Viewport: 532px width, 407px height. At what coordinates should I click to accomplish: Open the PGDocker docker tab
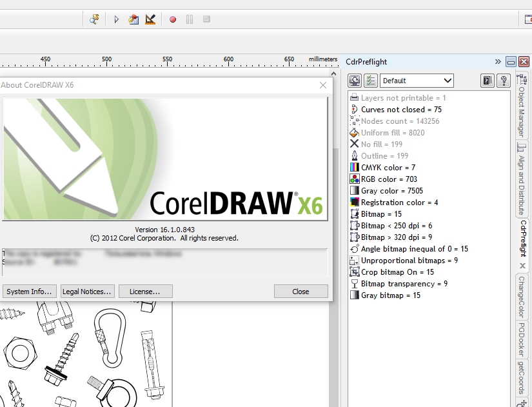[x=522, y=339]
